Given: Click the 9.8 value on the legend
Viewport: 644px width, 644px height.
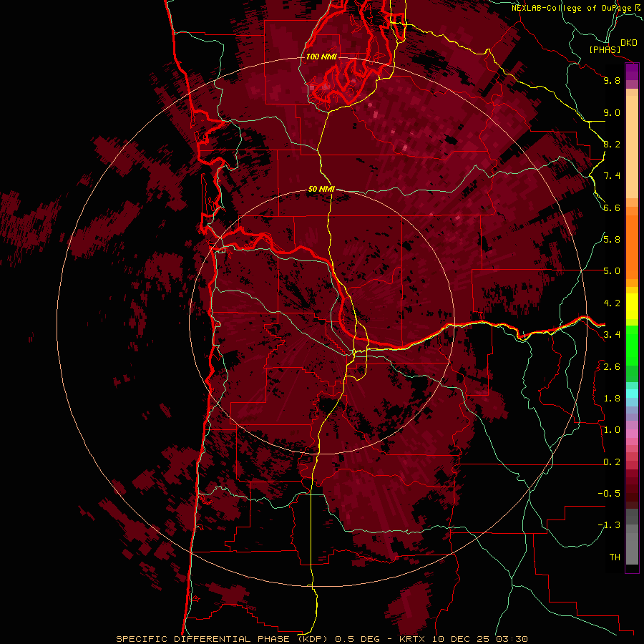Looking at the screenshot, I should pos(612,80).
